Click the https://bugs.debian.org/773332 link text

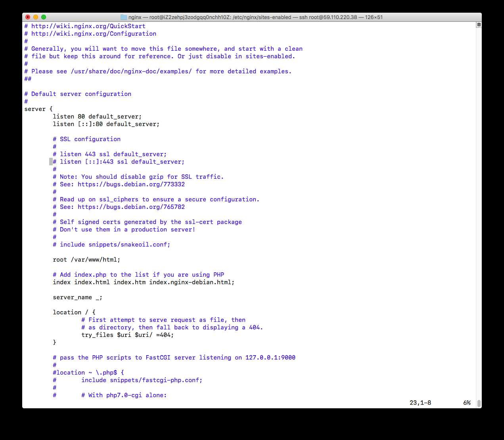(x=131, y=184)
